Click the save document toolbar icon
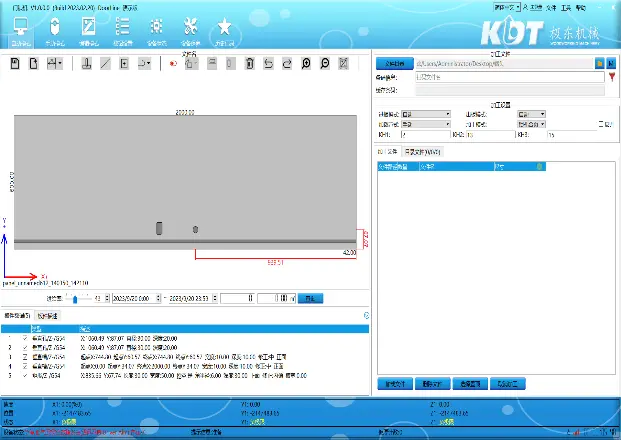The width and height of the screenshot is (621, 440). coord(15,63)
